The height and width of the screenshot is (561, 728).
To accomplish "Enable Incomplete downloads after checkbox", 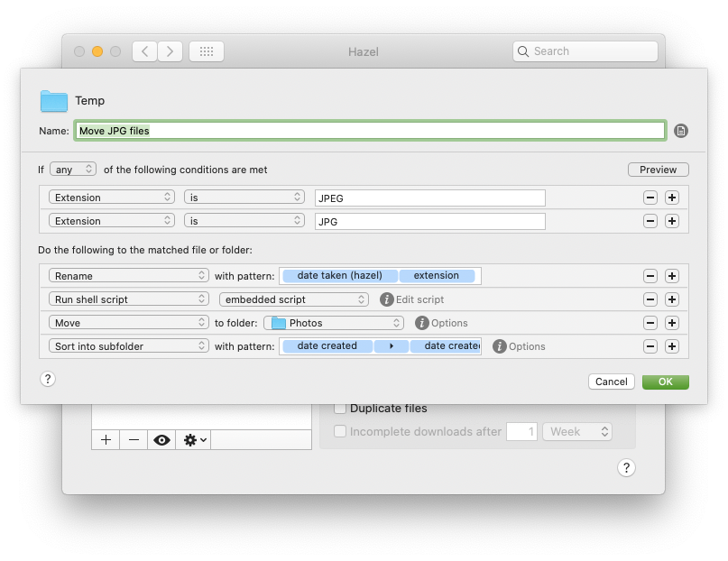I will 340,431.
